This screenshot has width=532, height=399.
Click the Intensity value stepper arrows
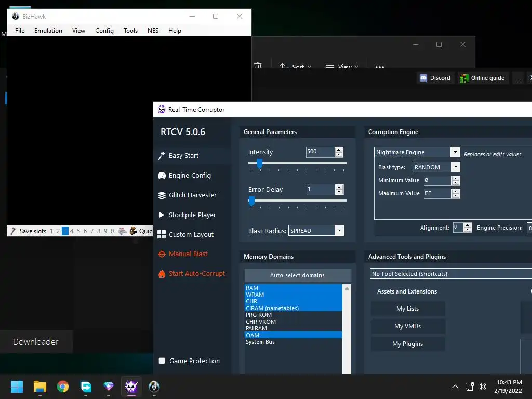(339, 152)
